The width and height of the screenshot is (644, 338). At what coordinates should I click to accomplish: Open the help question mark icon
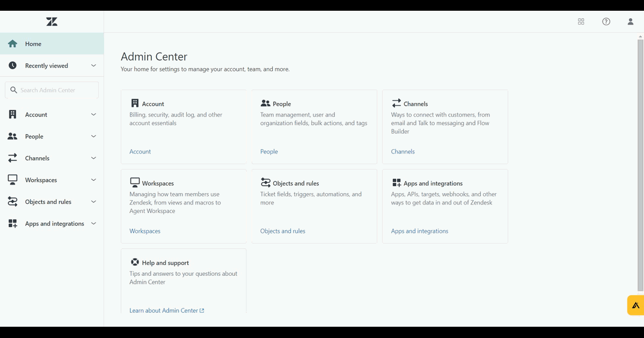(606, 21)
